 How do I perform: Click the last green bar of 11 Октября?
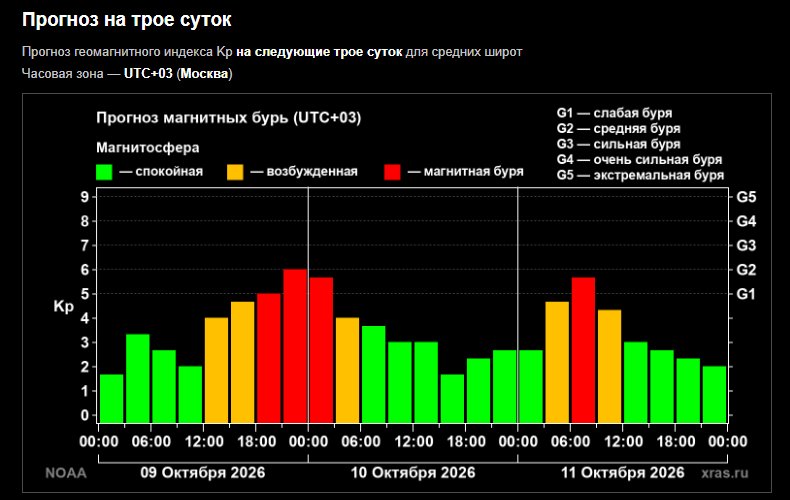click(x=714, y=394)
